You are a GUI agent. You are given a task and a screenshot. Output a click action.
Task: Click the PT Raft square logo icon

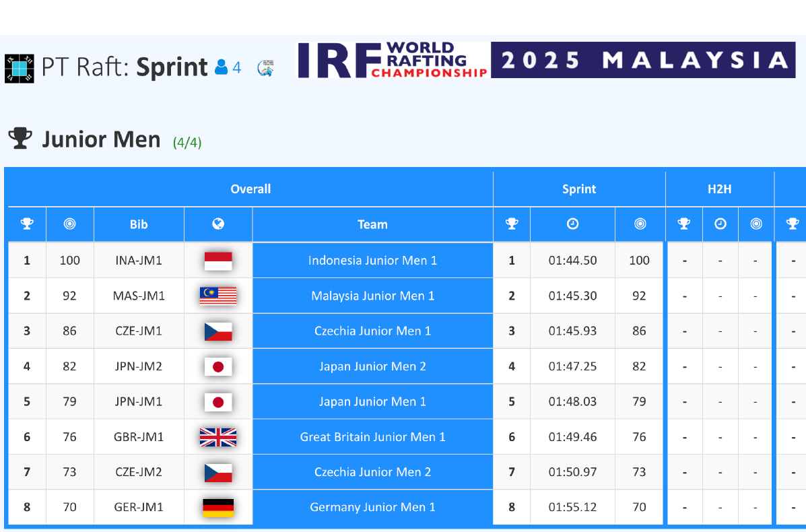19,67
